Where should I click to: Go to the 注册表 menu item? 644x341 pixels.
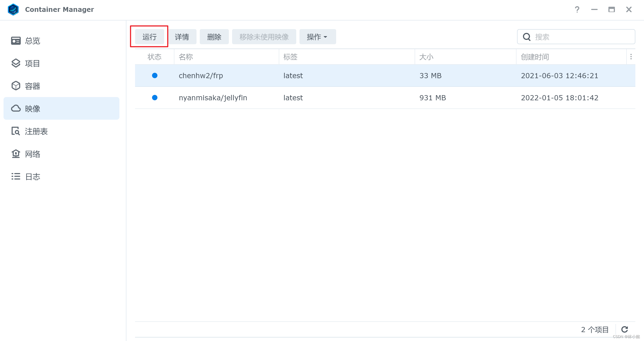point(61,131)
